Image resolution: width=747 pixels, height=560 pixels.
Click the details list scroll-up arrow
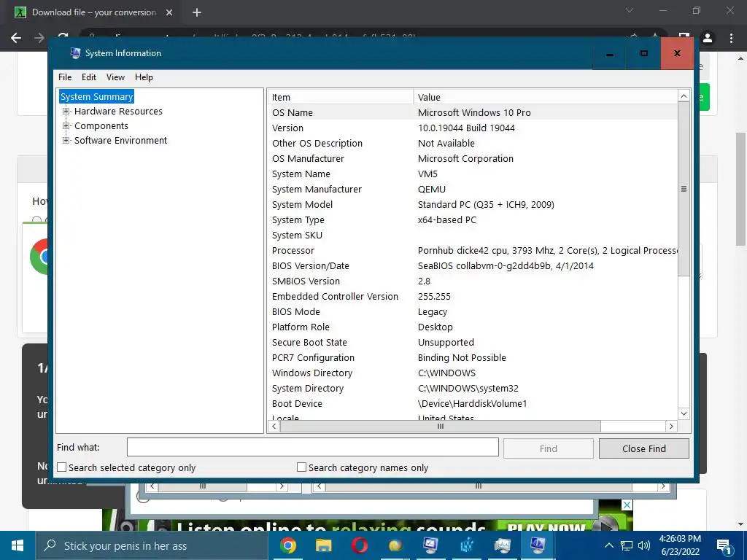(684, 96)
